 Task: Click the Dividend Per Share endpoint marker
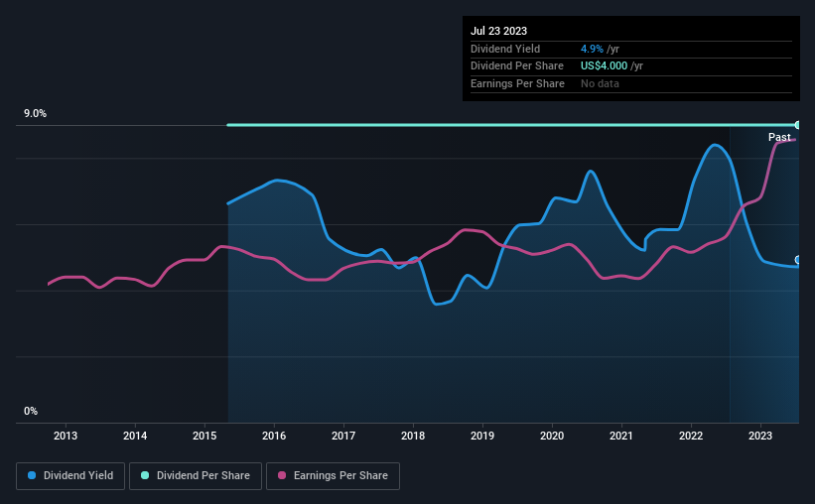point(798,125)
